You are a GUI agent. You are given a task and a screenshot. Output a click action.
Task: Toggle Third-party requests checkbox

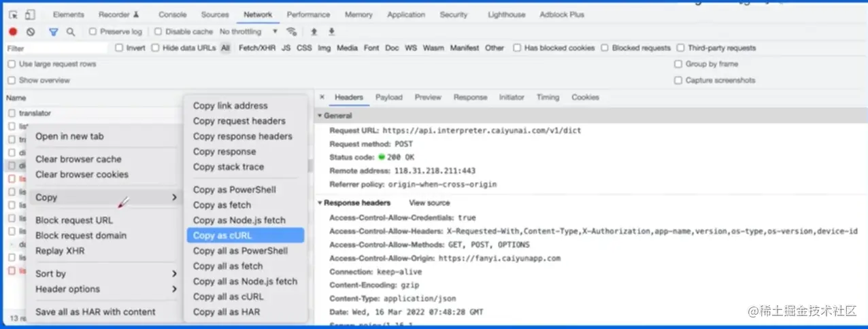pos(680,48)
